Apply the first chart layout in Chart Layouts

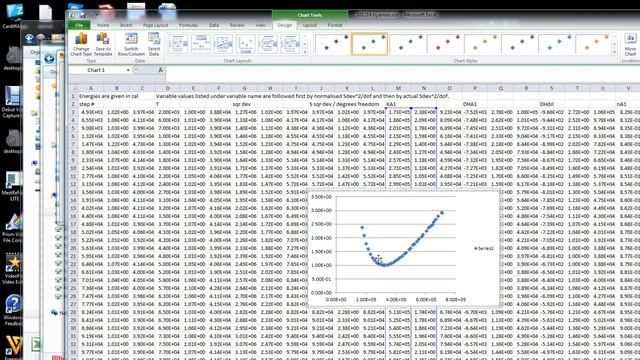[x=178, y=44]
